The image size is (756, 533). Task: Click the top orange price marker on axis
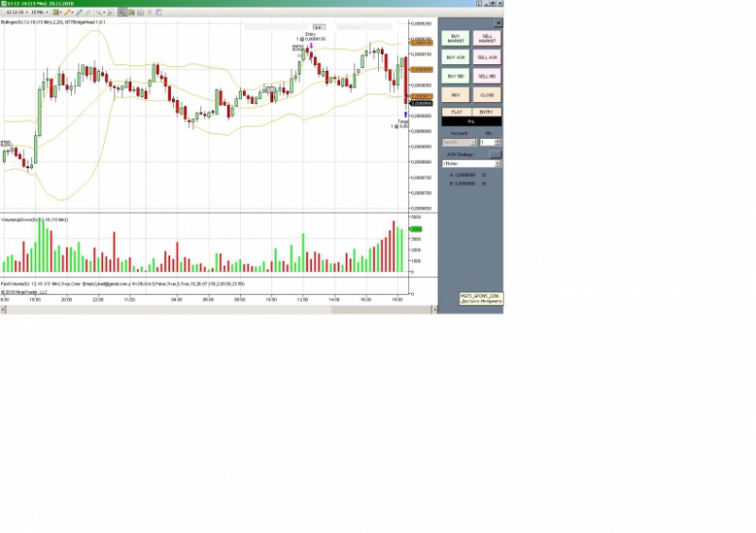421,43
